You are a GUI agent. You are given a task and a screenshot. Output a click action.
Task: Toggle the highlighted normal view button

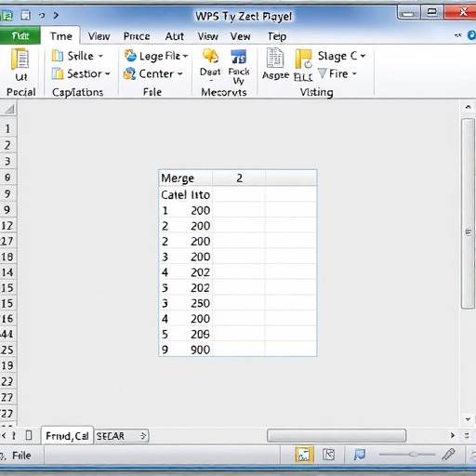(304, 455)
